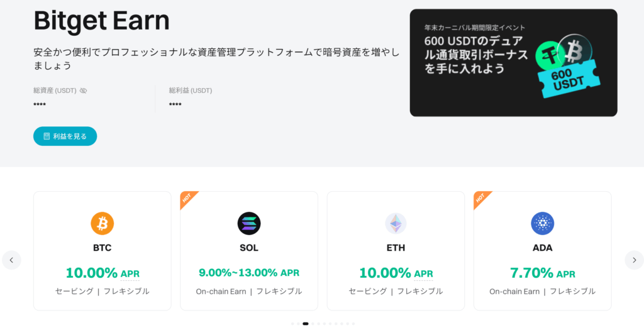Click the Solana coin icon
The width and height of the screenshot is (644, 330).
pyautogui.click(x=249, y=223)
